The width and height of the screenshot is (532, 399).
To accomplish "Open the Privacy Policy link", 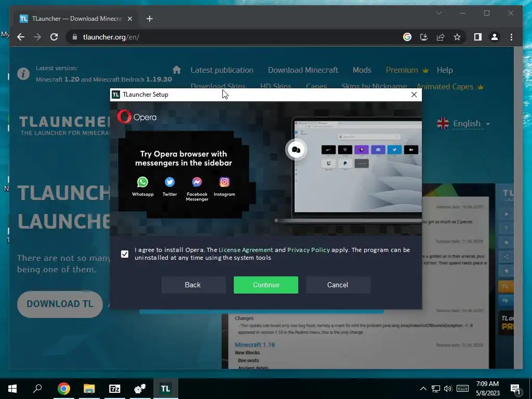I will [309, 250].
